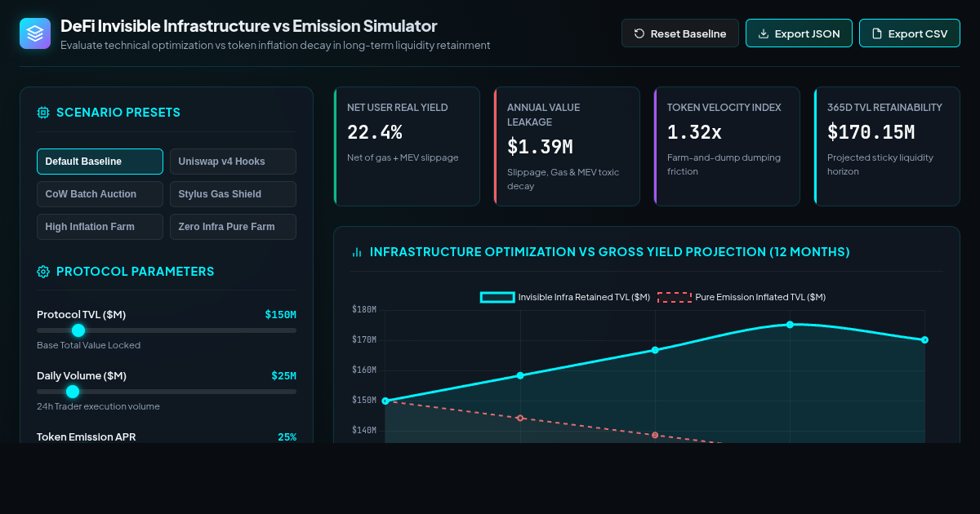Export the results as CSV

click(910, 33)
